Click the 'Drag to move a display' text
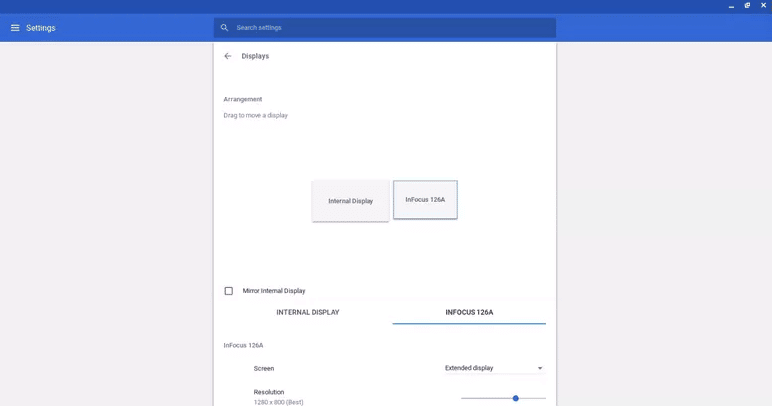This screenshot has height=406, width=772. point(256,115)
